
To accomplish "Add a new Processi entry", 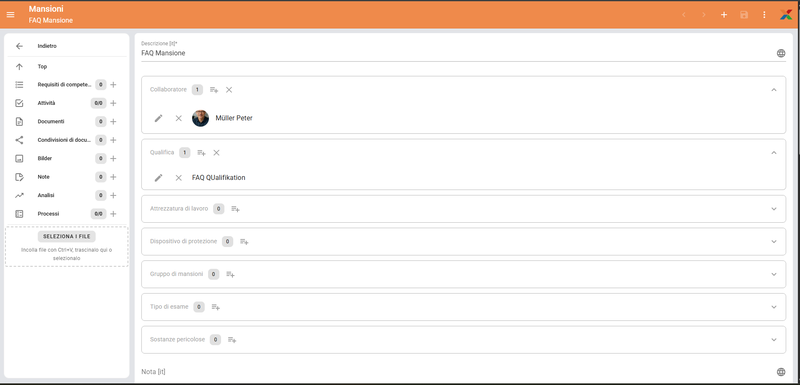I will [113, 214].
